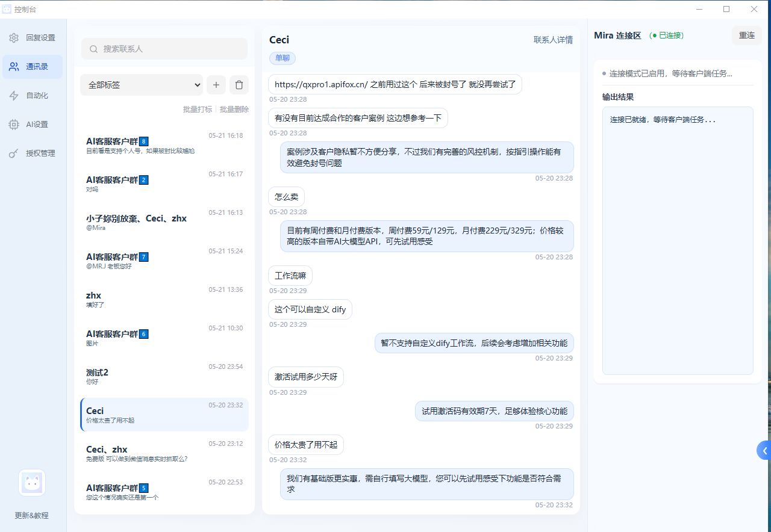Click the plus icon to add a tag

point(216,85)
